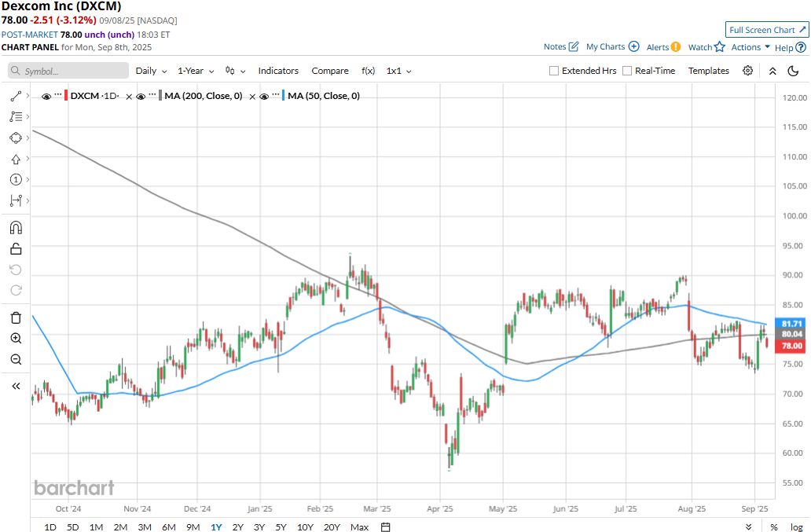This screenshot has height=532, width=811.
Task: Open the calendar date range picker
Action: click(x=385, y=526)
